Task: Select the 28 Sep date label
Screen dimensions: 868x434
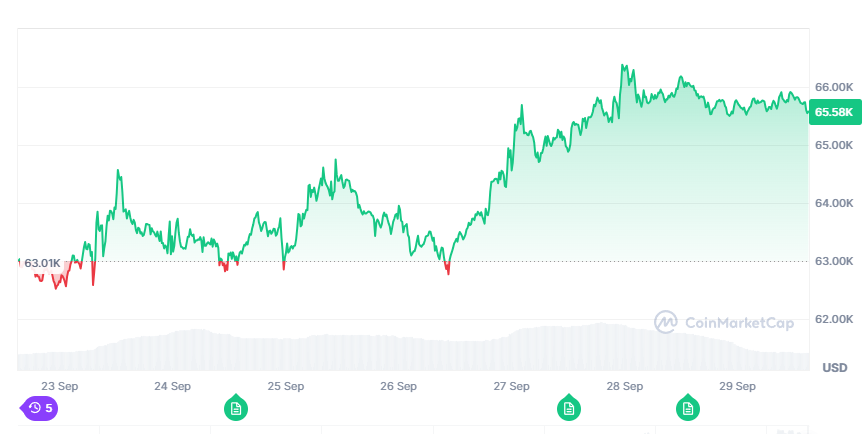Action: tap(625, 385)
